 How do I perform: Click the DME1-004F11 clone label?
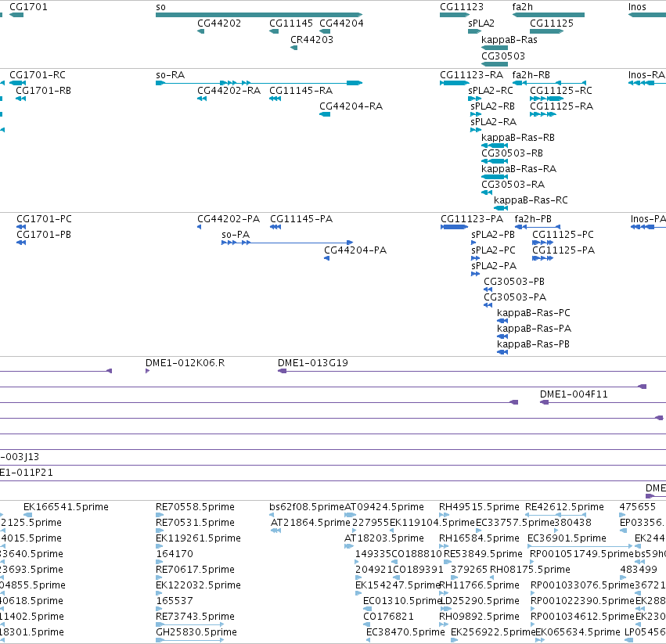coord(574,394)
